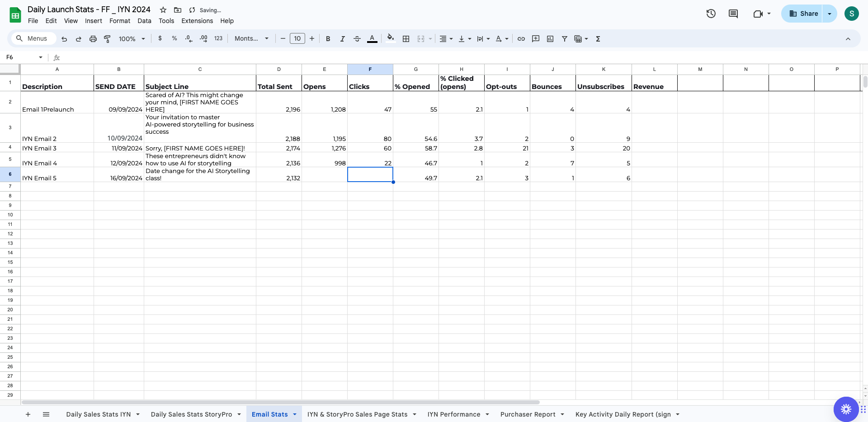Click the Create a filter icon
The image size is (868, 422).
(564, 39)
